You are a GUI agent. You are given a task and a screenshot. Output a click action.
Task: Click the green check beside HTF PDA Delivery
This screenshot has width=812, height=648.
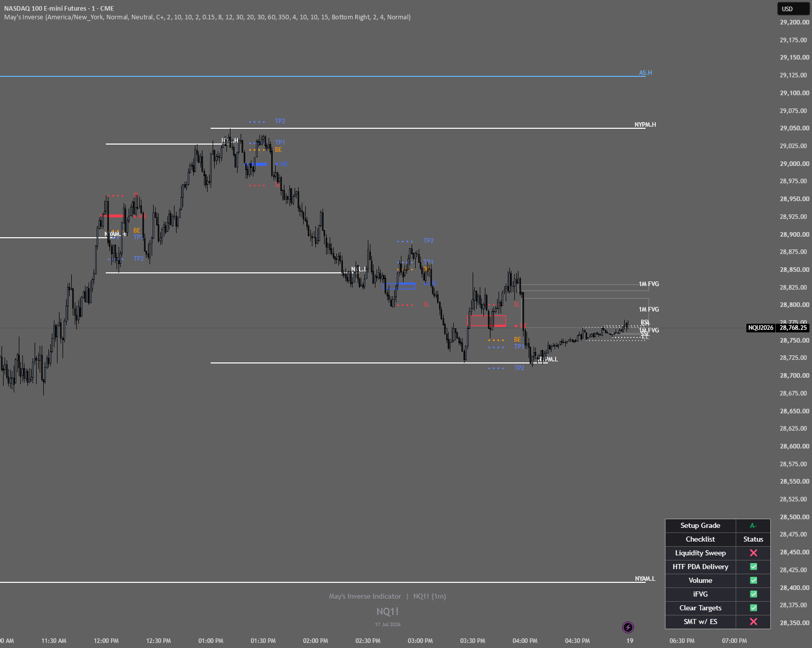(753, 567)
